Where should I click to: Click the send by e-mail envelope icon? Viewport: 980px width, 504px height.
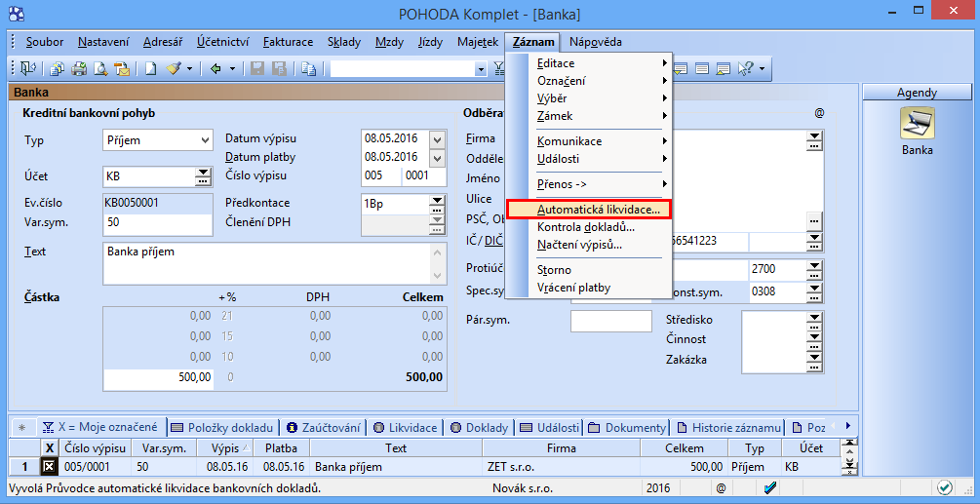click(x=123, y=68)
